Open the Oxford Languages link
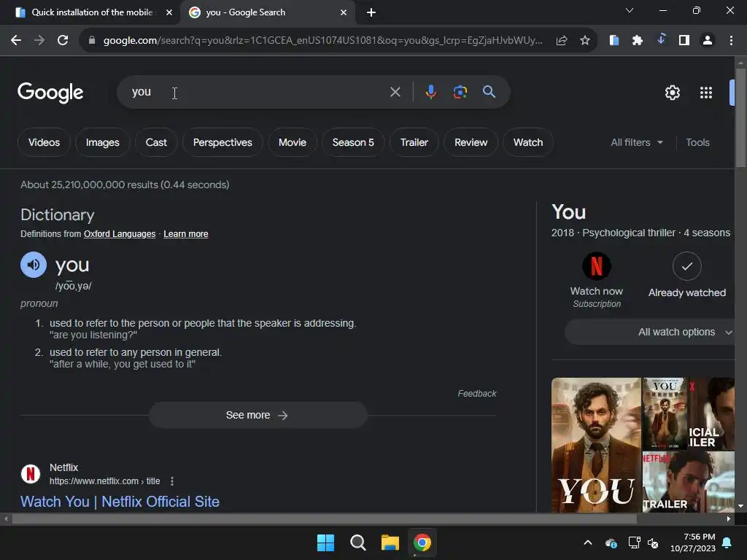 click(120, 234)
